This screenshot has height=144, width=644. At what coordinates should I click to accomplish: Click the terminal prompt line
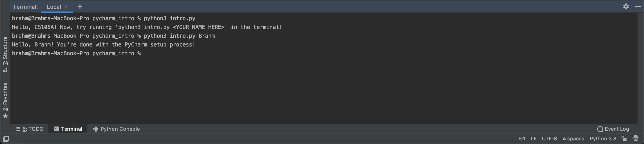pos(77,53)
